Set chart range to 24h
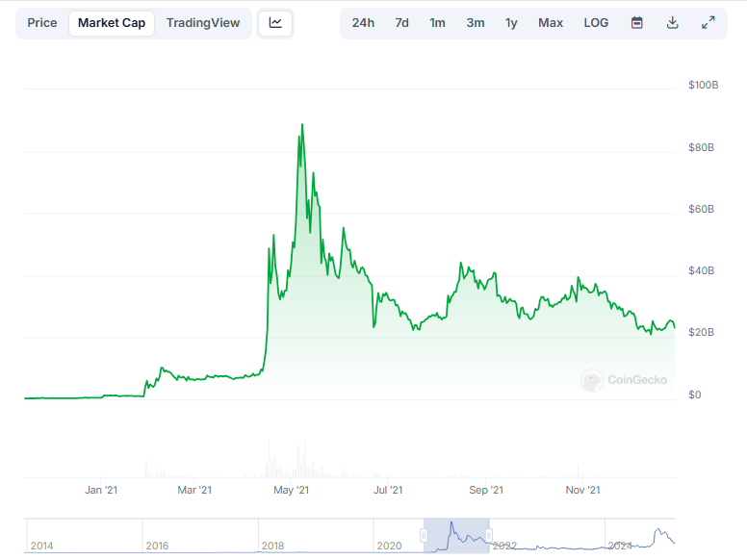This screenshot has height=560, width=747. point(363,23)
